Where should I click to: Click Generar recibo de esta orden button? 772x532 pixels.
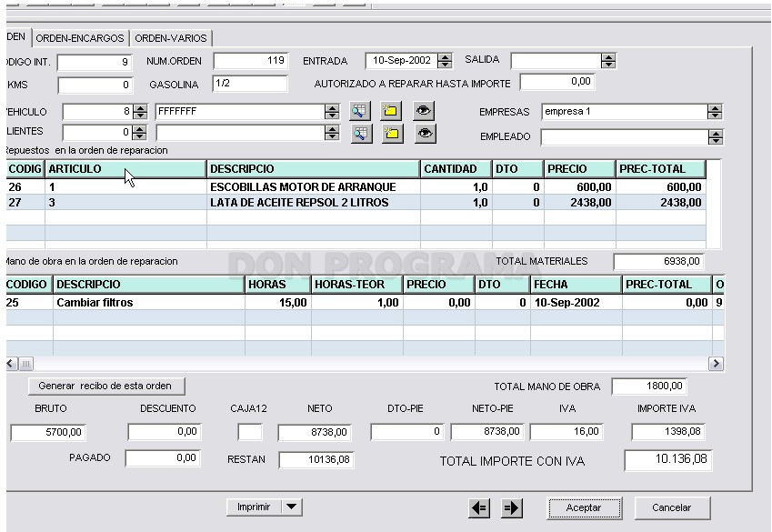coord(106,386)
